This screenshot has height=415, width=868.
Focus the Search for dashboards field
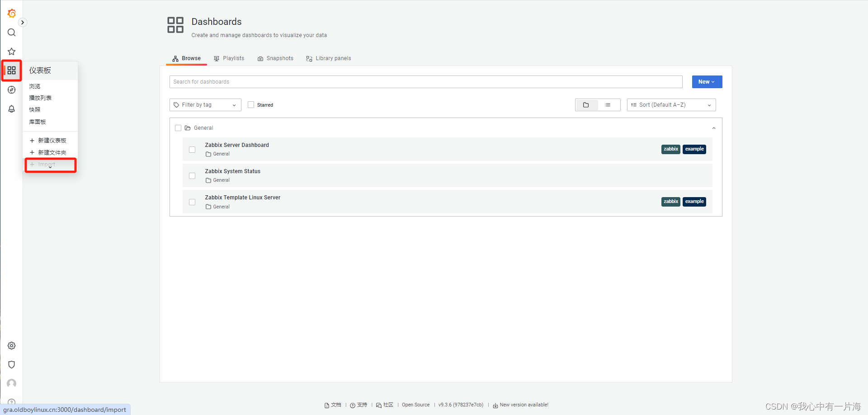(426, 82)
